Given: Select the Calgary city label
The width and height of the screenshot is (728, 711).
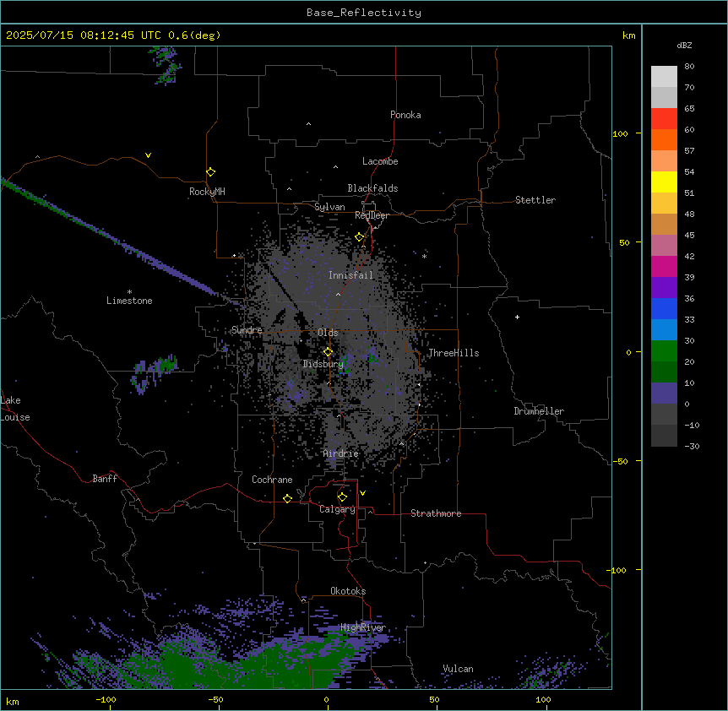Looking at the screenshot, I should (x=337, y=509).
